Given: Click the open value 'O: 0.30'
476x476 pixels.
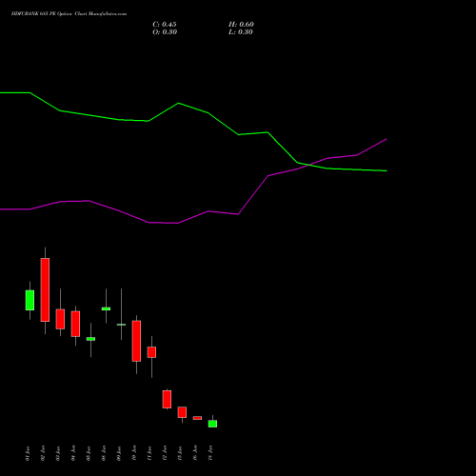Looking at the screenshot, I should [165, 32].
